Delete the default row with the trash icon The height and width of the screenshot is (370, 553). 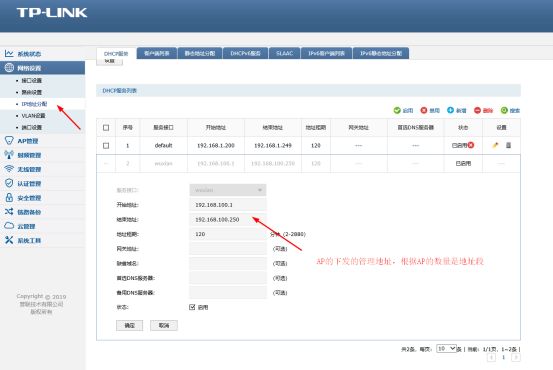pyautogui.click(x=508, y=145)
